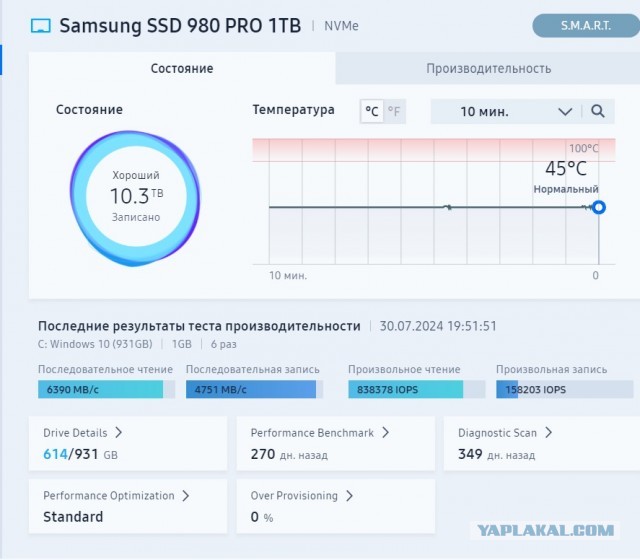Click the 270 дн. назад benchmark value
Viewport: 640px width, 560px height.
(289, 454)
